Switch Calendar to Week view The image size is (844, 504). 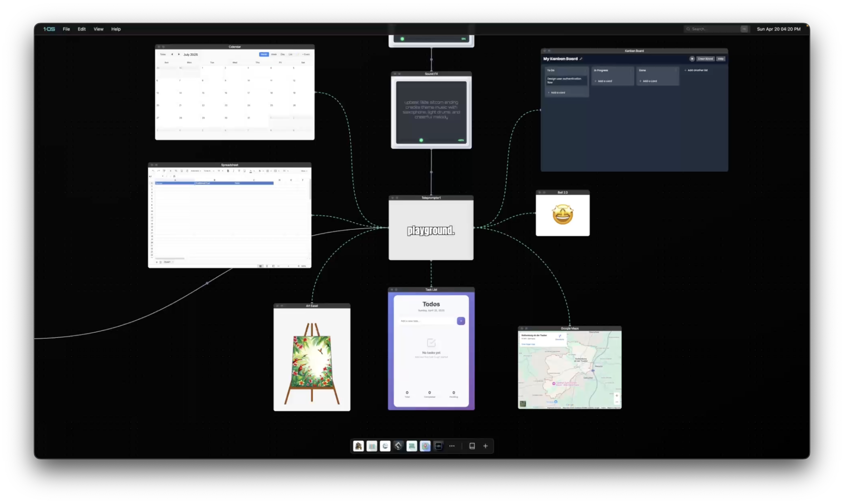pos(274,54)
